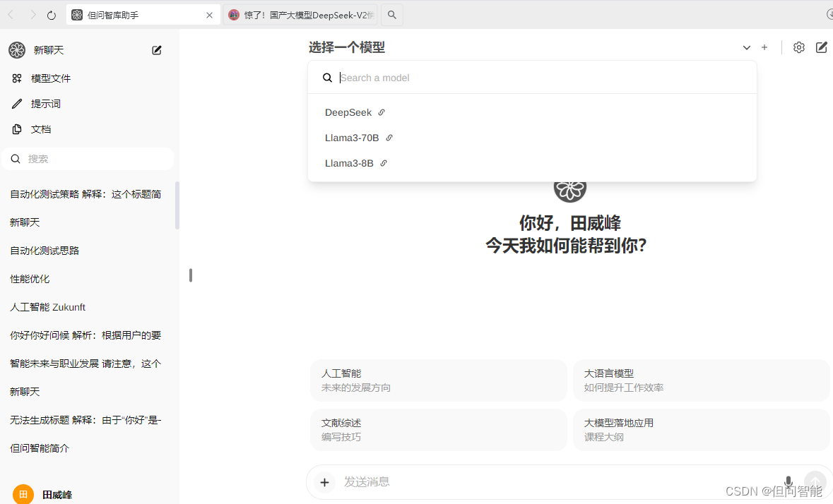Click the browser back arrow

click(x=11, y=15)
